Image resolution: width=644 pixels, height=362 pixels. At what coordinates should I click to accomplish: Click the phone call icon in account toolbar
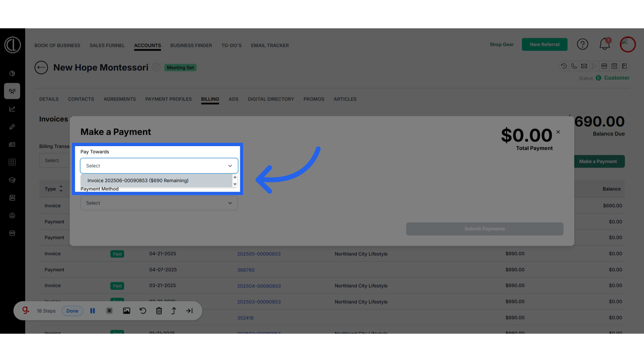[x=574, y=66]
